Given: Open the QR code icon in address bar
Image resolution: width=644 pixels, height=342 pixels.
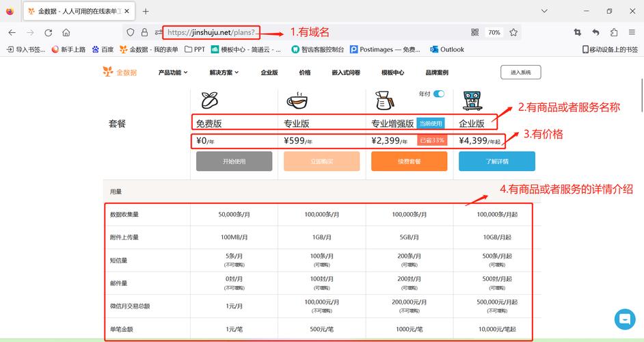Looking at the screenshot, I should (474, 32).
